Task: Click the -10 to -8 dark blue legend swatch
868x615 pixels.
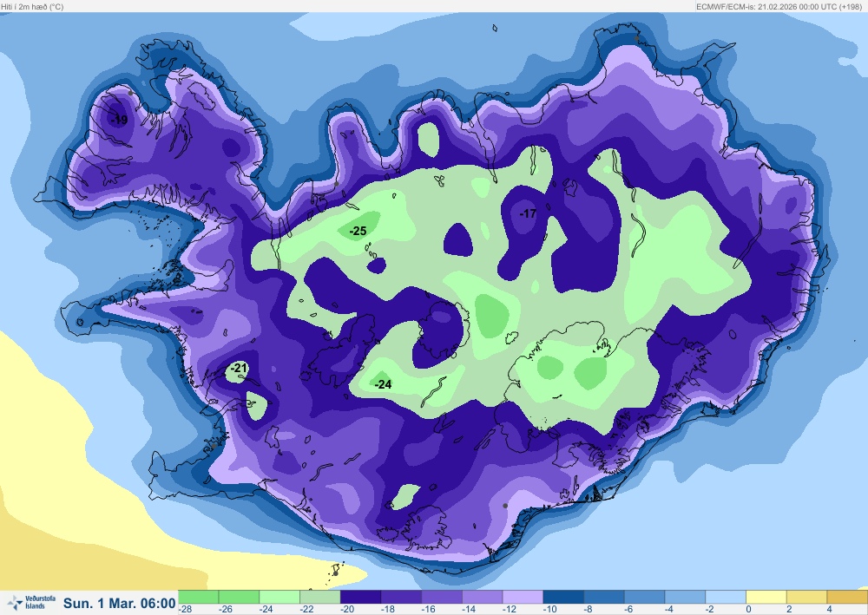Action: click(563, 597)
